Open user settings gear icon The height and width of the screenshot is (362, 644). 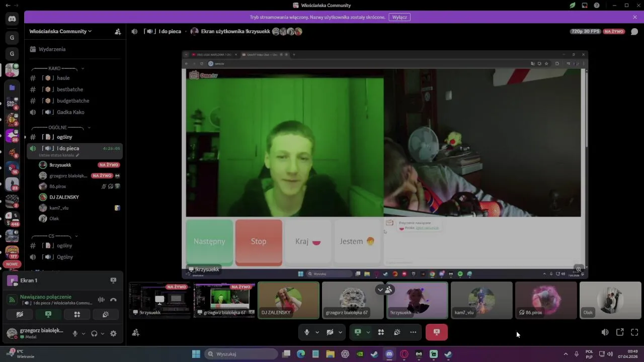pos(113,333)
